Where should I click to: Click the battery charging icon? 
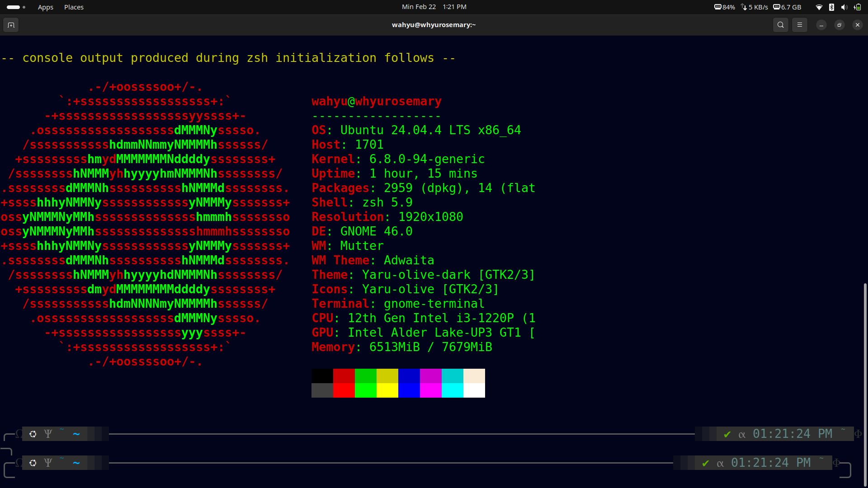(857, 7)
